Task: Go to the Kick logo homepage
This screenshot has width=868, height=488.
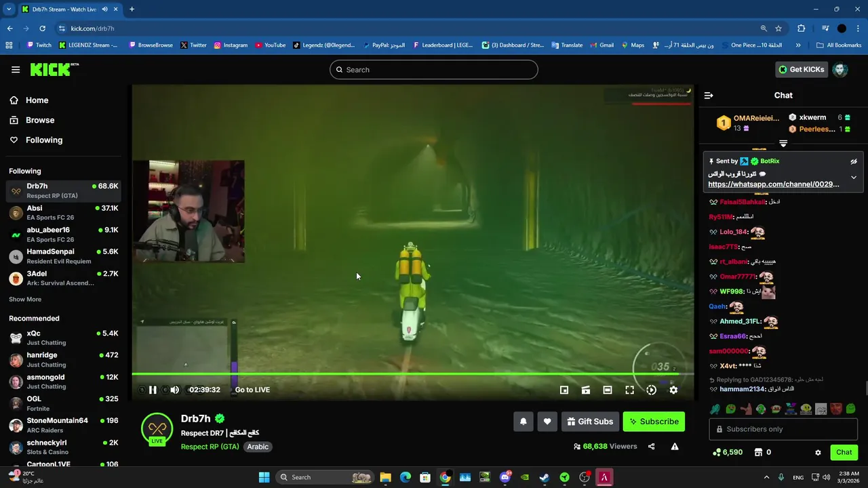Action: pyautogui.click(x=54, y=69)
